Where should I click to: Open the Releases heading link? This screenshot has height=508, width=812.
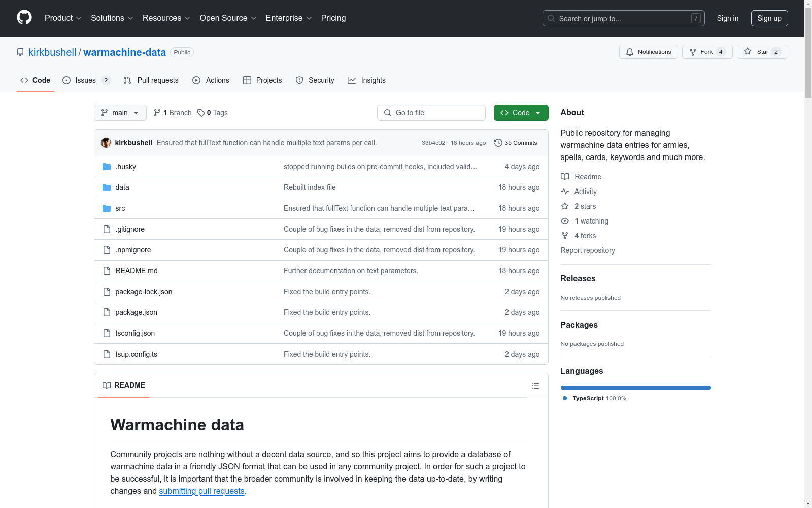tap(578, 278)
